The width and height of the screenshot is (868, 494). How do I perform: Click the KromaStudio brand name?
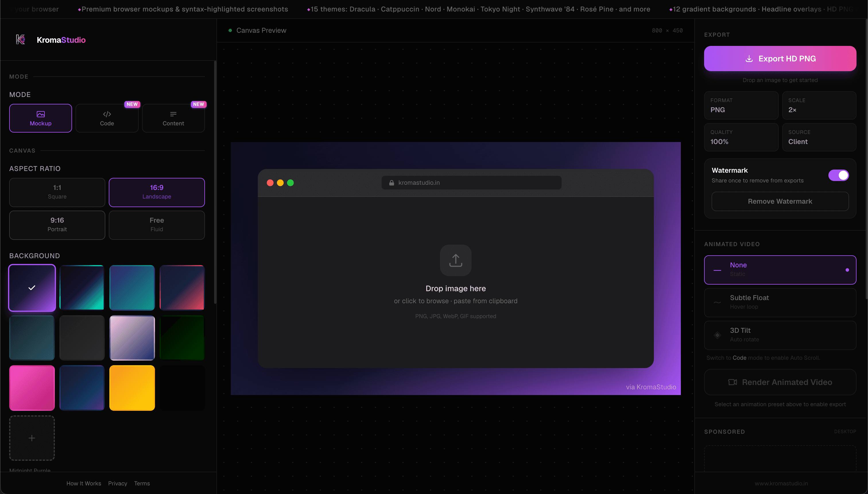tap(61, 40)
